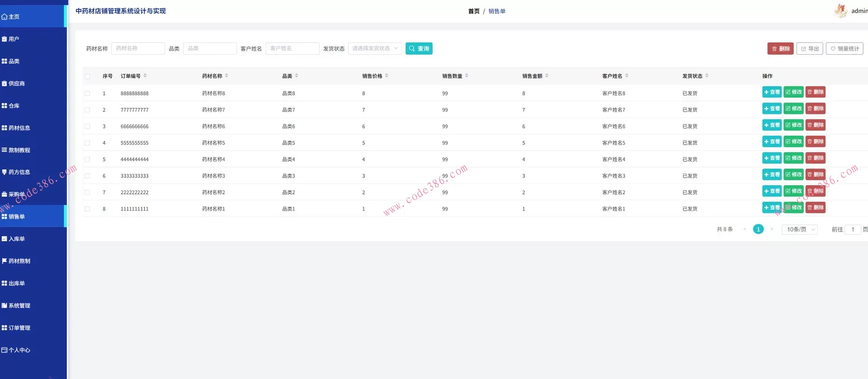Go to next page arrow
Viewport: 868px width, 379px height.
772,229
